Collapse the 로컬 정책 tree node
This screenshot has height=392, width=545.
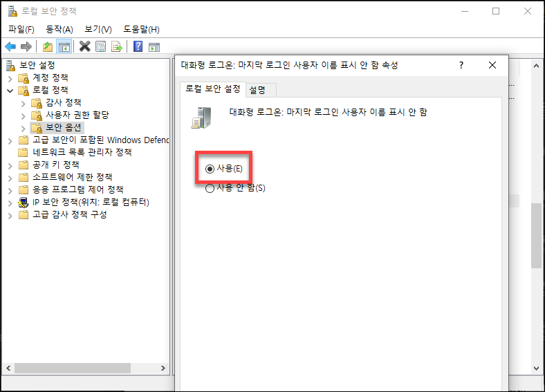pos(10,91)
